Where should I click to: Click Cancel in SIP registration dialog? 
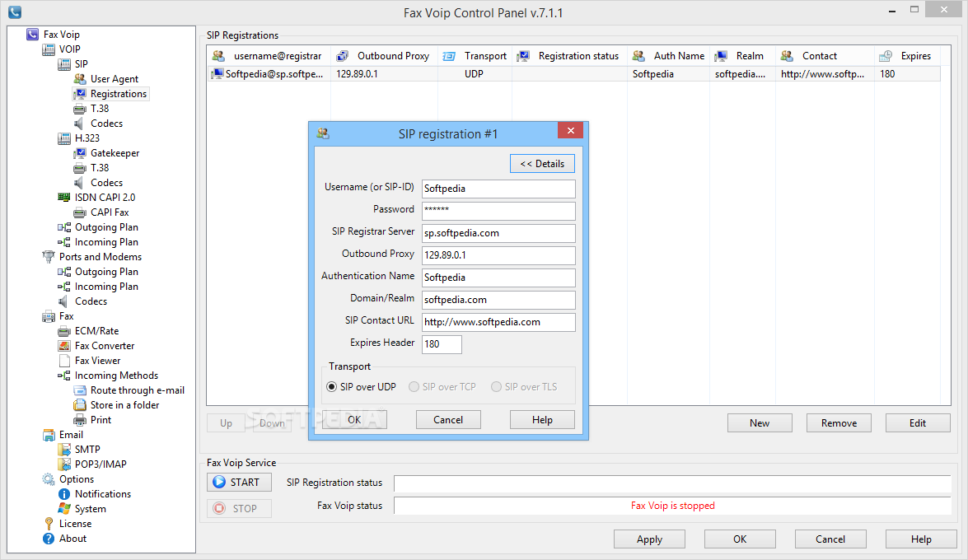tap(448, 420)
